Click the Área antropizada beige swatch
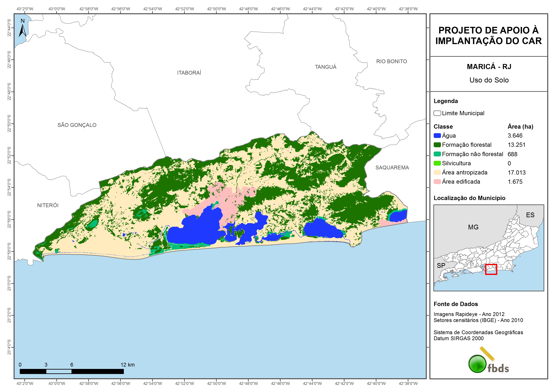The image size is (555, 392). coord(437,172)
